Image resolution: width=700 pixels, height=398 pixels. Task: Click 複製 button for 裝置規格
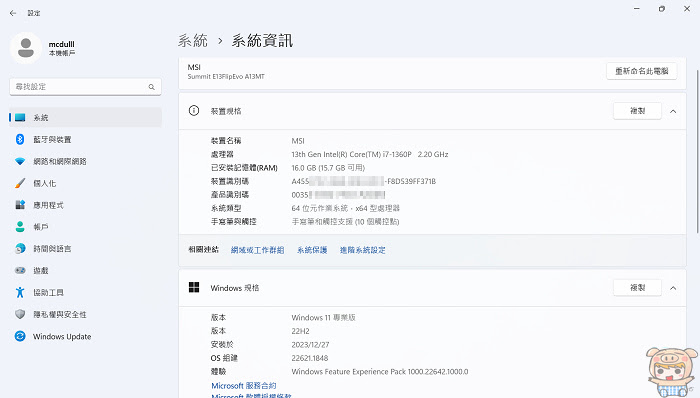tap(637, 111)
